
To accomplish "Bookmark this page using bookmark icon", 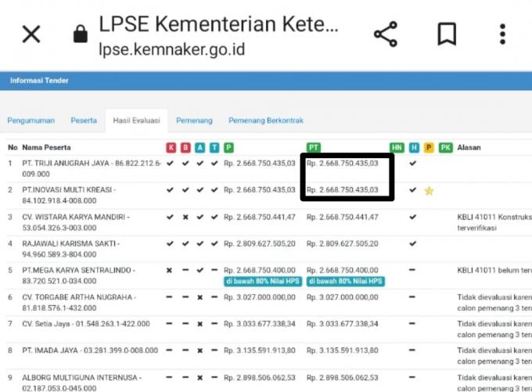I will (x=447, y=34).
